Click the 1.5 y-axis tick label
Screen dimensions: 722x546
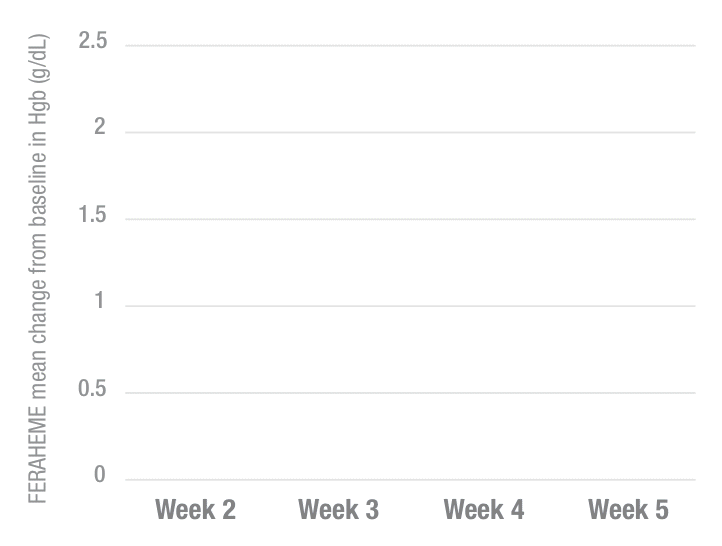click(91, 217)
